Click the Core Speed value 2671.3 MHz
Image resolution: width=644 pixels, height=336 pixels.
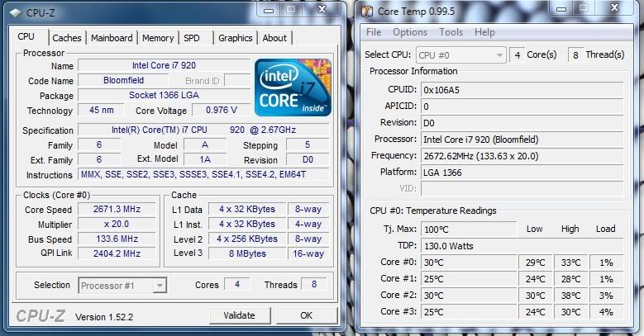point(117,209)
